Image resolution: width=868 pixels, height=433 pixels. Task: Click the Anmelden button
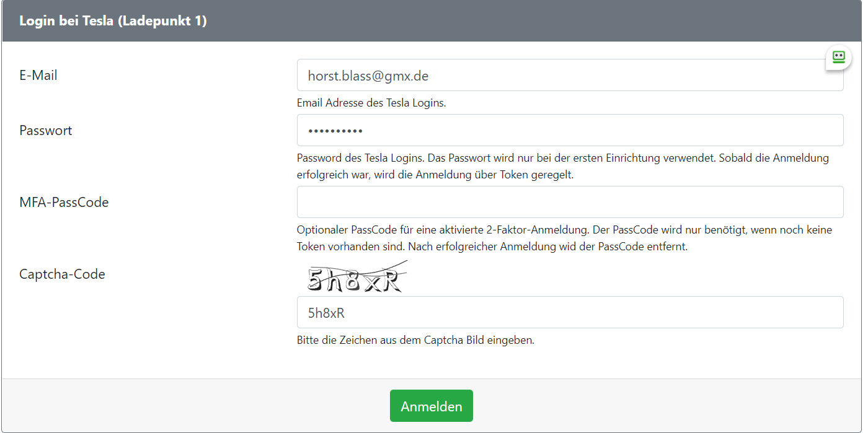(432, 406)
